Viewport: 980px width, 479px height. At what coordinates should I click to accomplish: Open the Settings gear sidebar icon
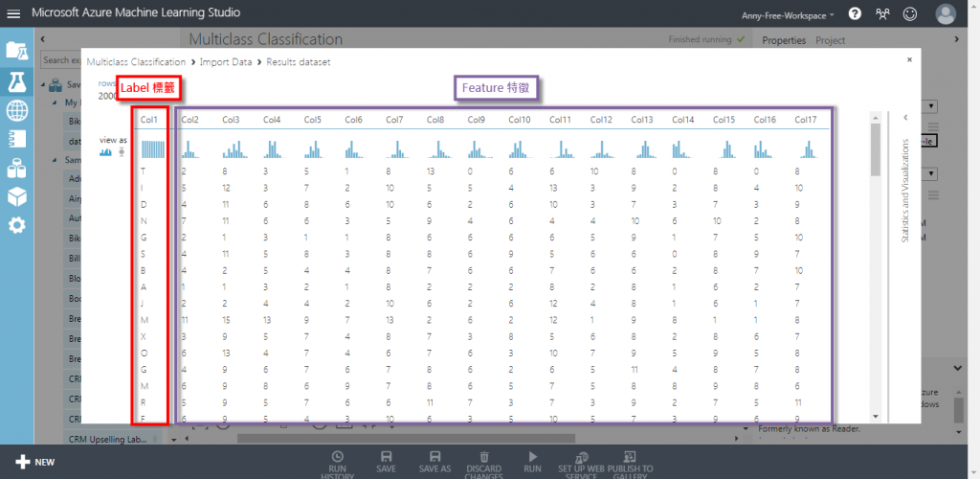pyautogui.click(x=17, y=225)
